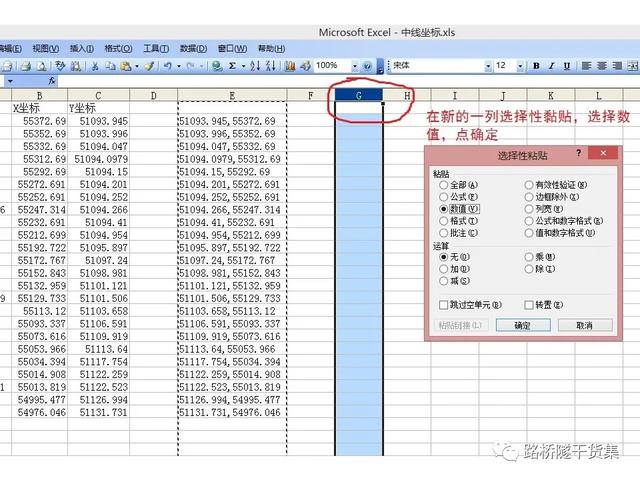Open the Chart Wizard icon
The height and width of the screenshot is (480, 640).
click(290, 66)
